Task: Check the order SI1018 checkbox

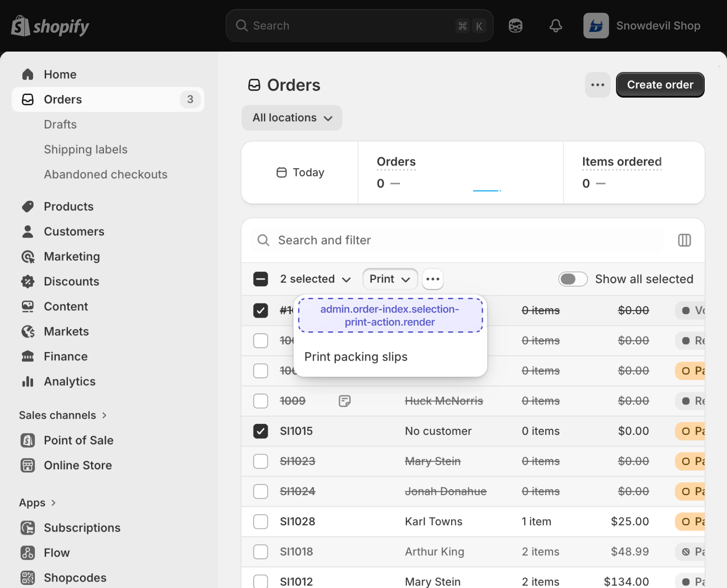Action: [x=260, y=551]
